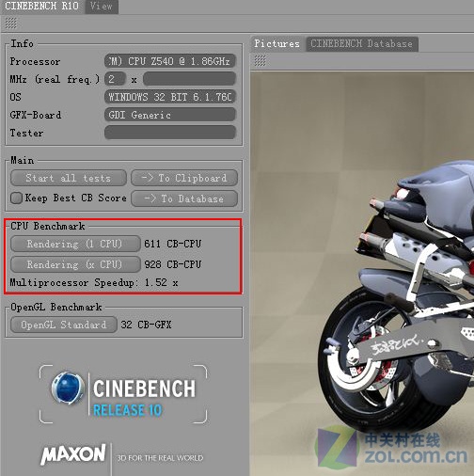Viewport: 474px width, 476px height.
Task: Click the MHz core count field showing 2
Action: point(115,79)
